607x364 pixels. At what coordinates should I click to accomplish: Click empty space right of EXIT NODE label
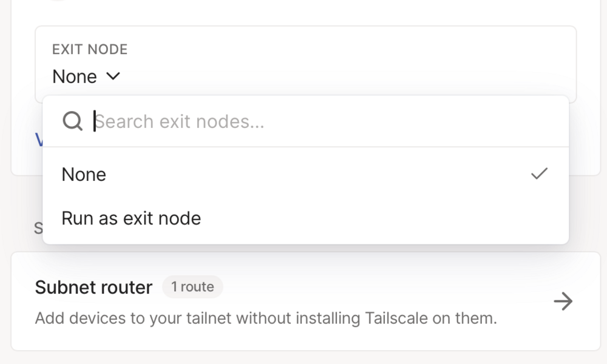click(348, 50)
